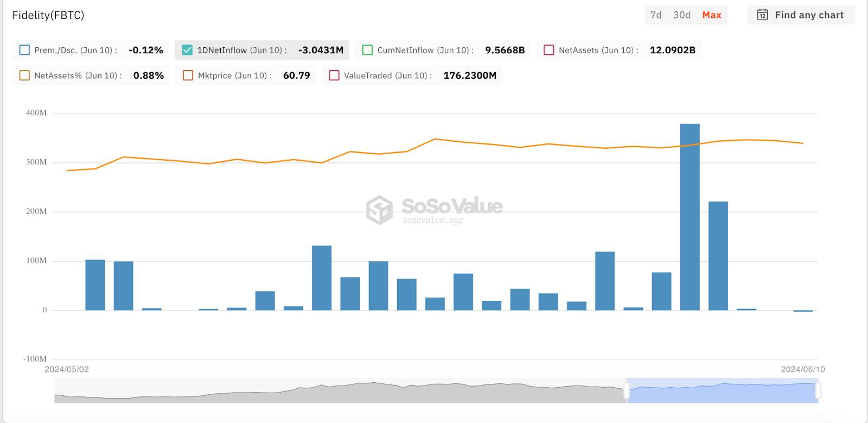This screenshot has height=423, width=868.
Task: Click the right handle of the range slider
Action: tap(818, 390)
